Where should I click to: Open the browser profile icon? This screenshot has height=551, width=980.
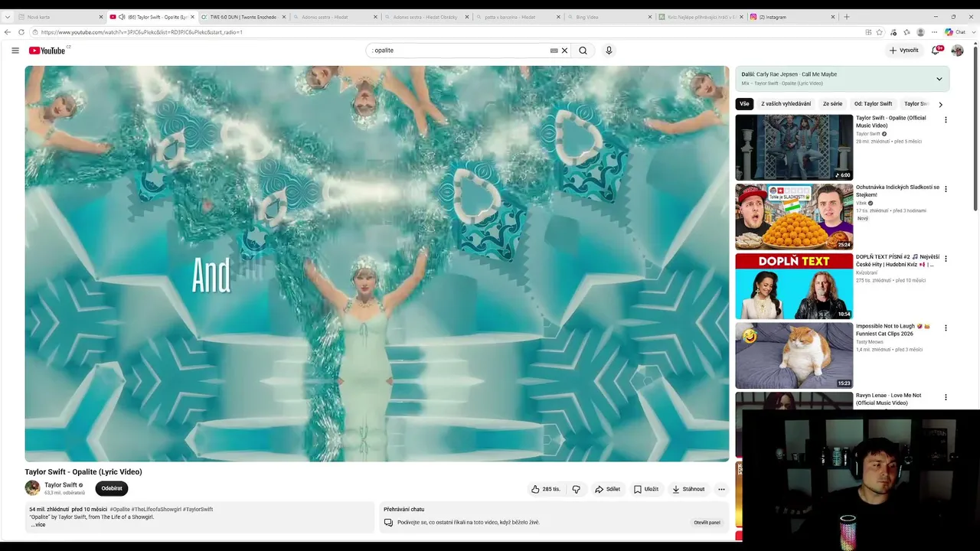[x=920, y=32]
